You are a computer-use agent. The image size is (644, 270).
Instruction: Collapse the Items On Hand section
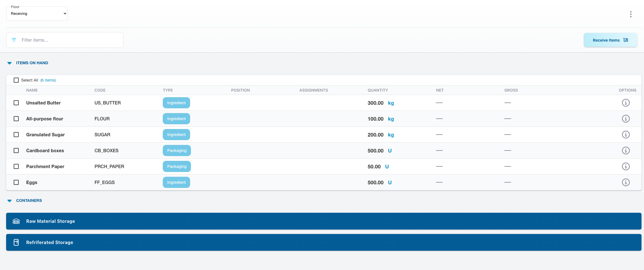point(9,63)
